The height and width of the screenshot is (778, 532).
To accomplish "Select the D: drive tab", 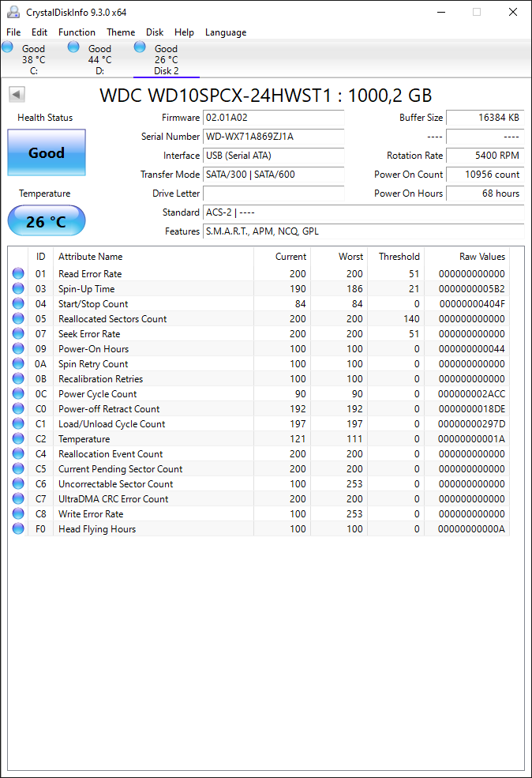I will (x=99, y=59).
